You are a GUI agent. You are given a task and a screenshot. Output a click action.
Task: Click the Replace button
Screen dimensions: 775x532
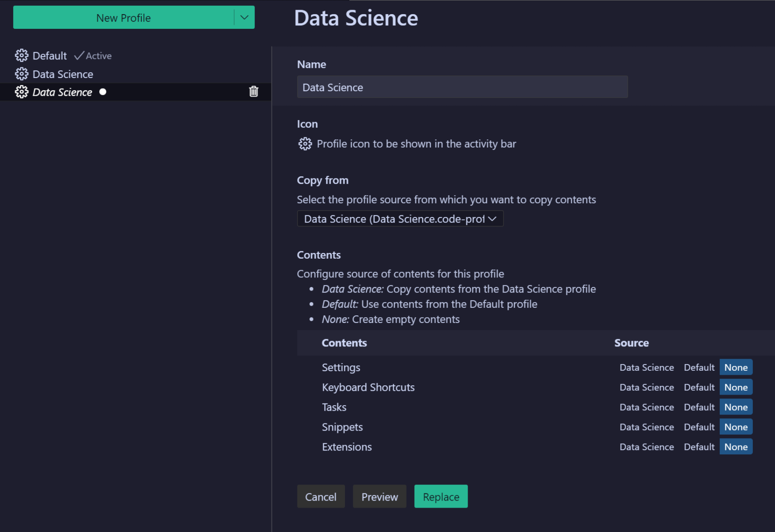point(441,496)
